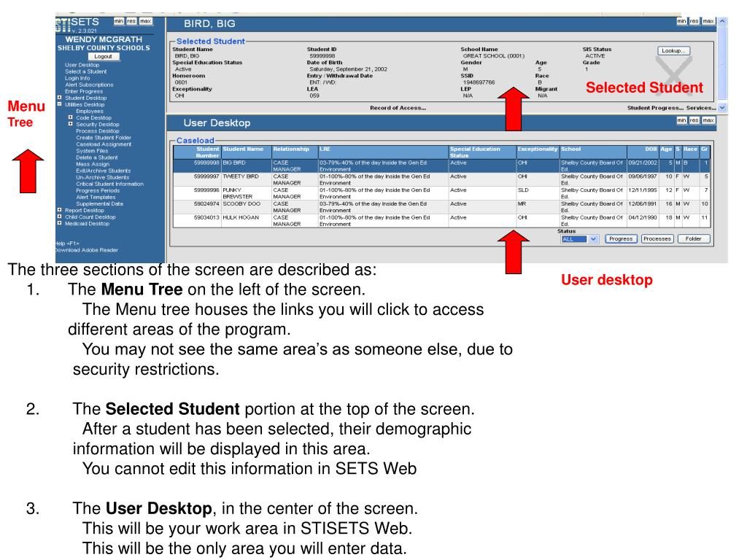Click the Student Number column header
The width and height of the screenshot is (747, 560).
click(x=197, y=152)
